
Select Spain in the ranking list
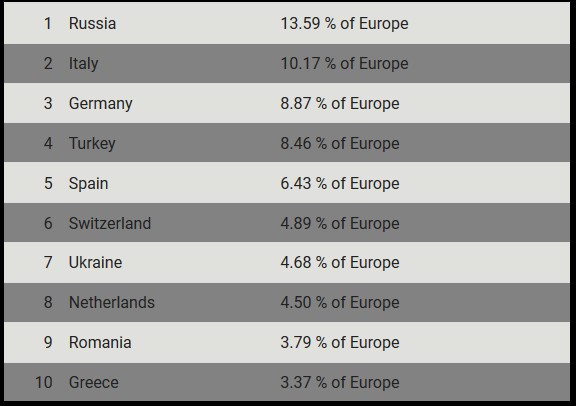tap(89, 183)
